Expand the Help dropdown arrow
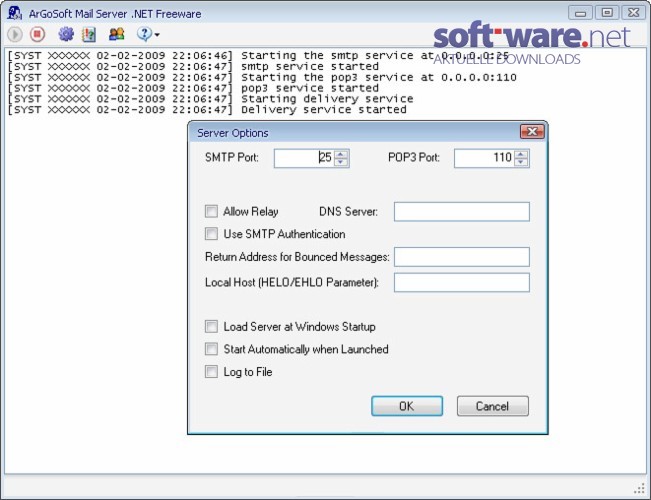Viewport: 651px width, 500px height. pos(157,35)
